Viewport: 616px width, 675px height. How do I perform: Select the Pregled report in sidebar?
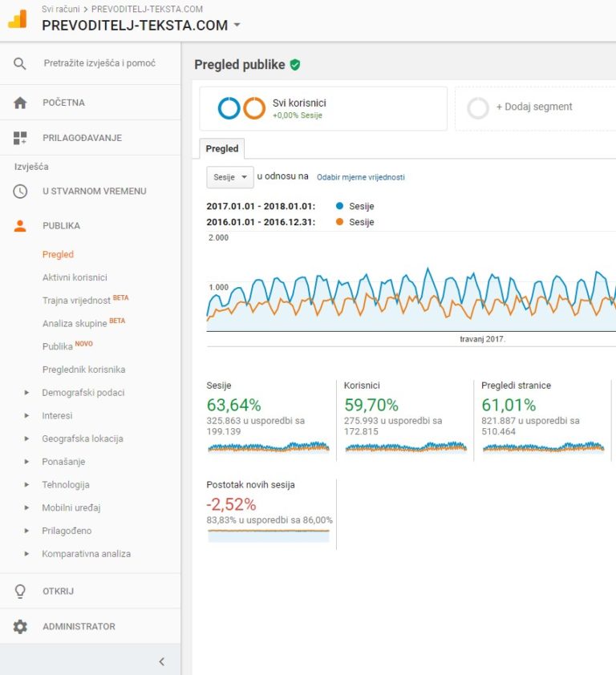click(58, 254)
